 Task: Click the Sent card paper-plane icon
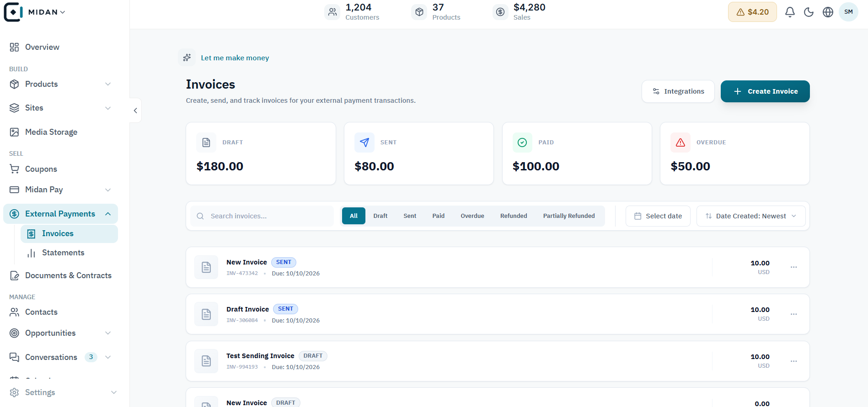364,143
